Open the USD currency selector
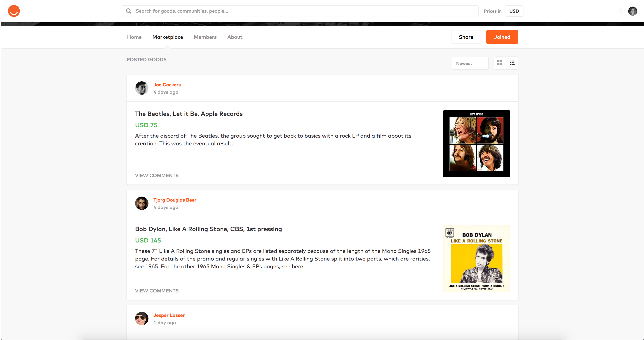Viewport: 644px width, 340px height. 514,11
